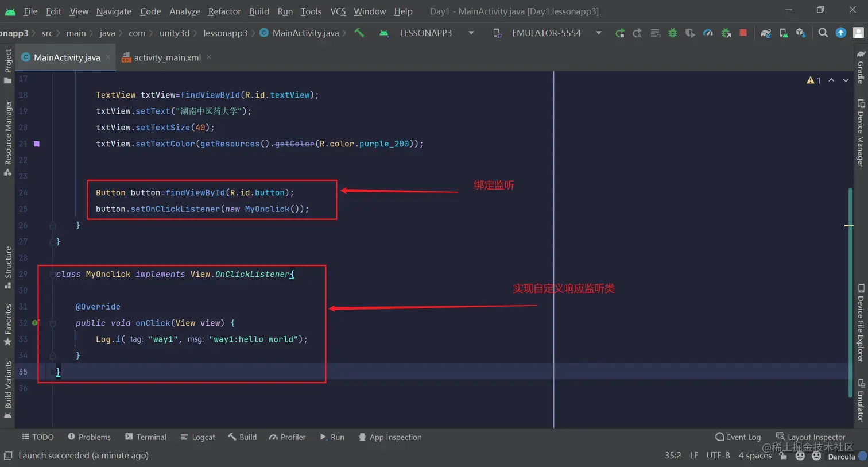
Task: Stop the running app with red square
Action: point(743,33)
